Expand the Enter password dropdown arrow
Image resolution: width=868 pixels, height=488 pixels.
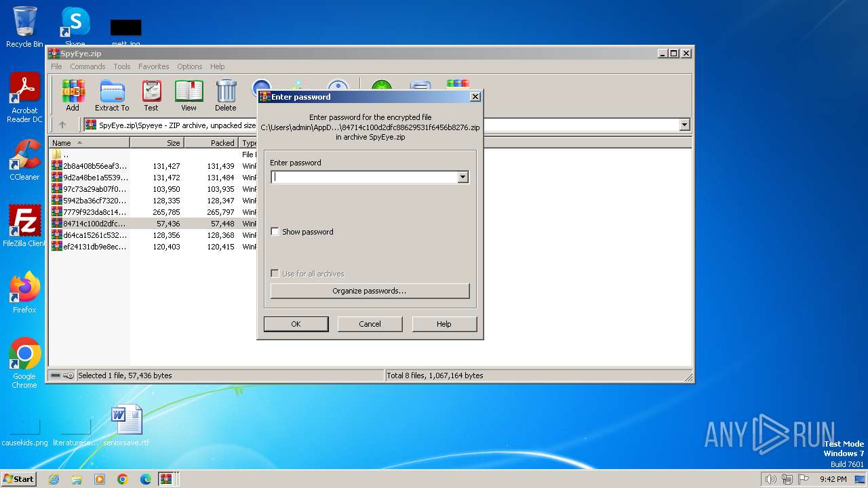[x=462, y=177]
